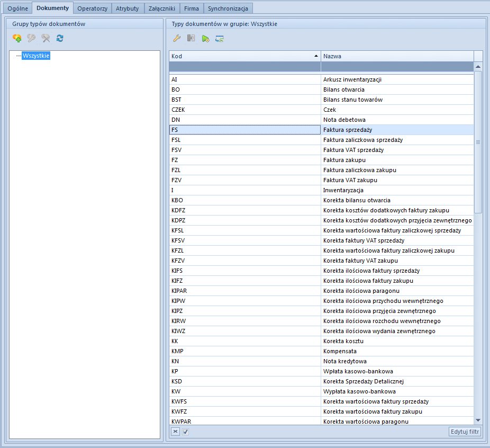The width and height of the screenshot is (490, 448).
Task: Select the AI row code cell
Action: click(x=244, y=79)
